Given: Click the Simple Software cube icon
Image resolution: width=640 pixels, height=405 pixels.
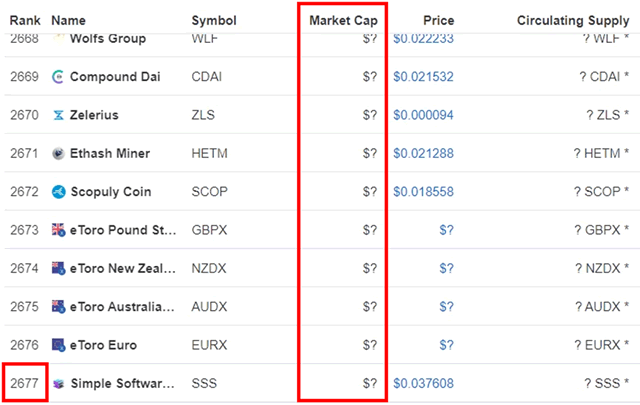Looking at the screenshot, I should (59, 384).
